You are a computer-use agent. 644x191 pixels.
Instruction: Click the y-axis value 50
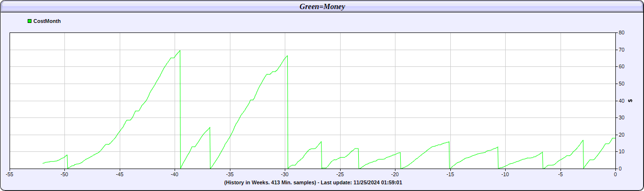[622, 84]
